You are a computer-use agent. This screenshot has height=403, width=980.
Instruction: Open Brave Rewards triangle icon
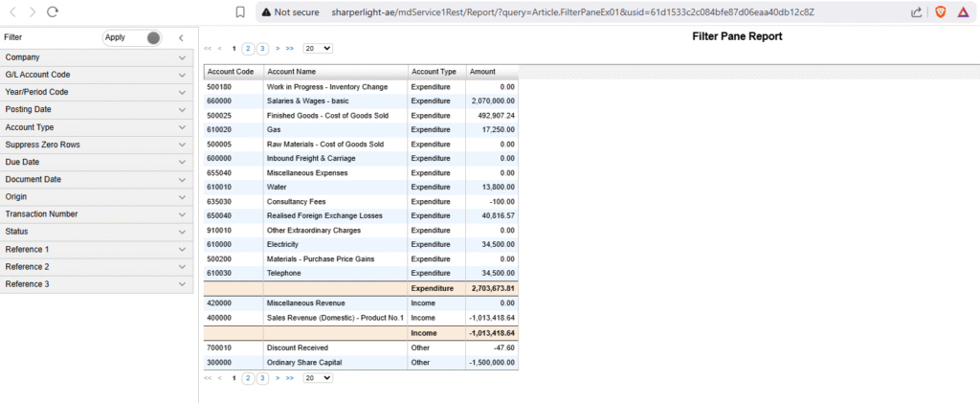963,11
